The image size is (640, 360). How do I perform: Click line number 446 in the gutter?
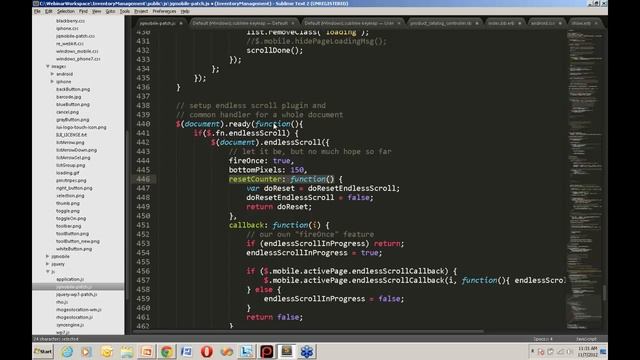coord(143,179)
